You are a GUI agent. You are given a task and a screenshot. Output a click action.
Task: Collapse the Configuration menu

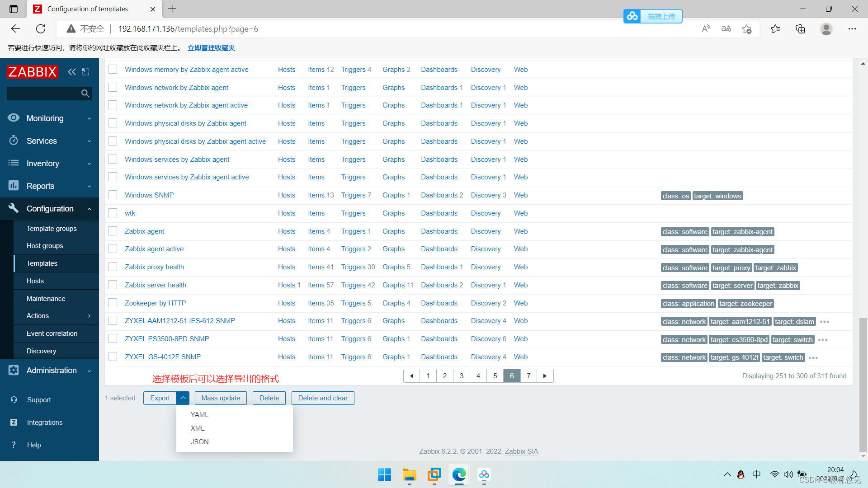point(89,209)
